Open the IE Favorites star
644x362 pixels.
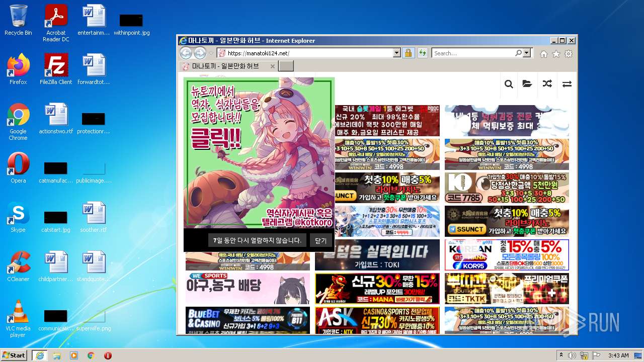coord(556,54)
